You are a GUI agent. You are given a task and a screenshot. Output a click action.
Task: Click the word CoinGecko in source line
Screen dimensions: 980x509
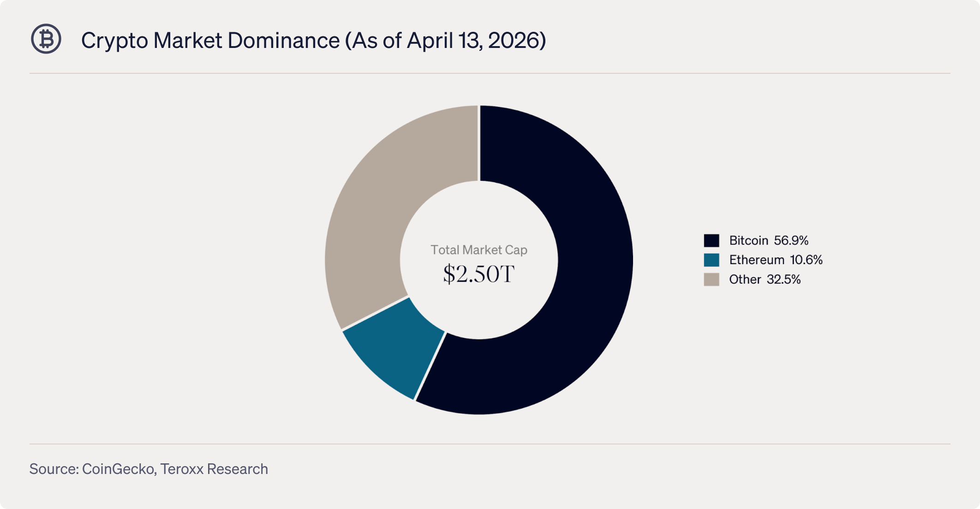point(118,469)
